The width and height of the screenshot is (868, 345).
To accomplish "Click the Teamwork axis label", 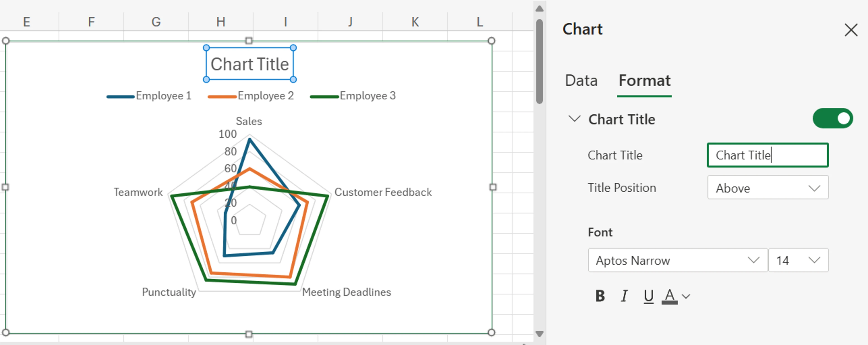I will (138, 192).
